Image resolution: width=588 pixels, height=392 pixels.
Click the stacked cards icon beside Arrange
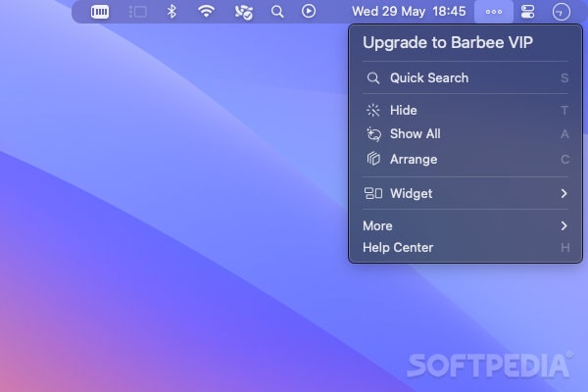click(373, 159)
